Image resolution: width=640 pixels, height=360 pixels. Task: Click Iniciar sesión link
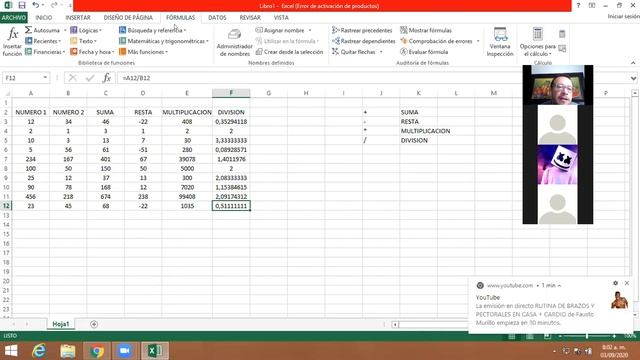pos(623,16)
